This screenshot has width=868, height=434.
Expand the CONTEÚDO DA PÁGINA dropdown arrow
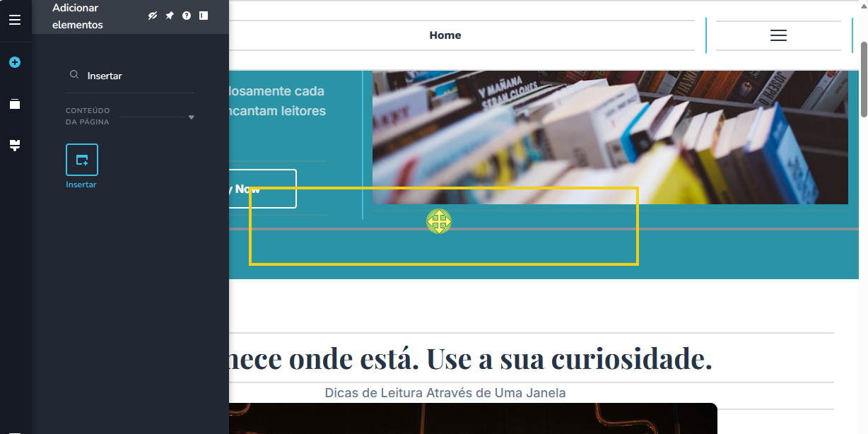pos(191,117)
